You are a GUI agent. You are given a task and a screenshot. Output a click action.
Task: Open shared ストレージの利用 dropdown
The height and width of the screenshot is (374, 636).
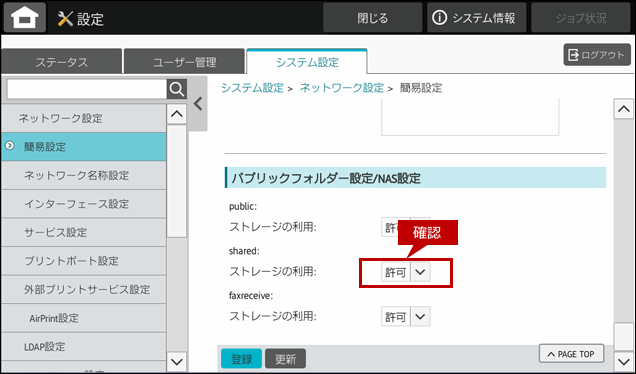point(406,272)
